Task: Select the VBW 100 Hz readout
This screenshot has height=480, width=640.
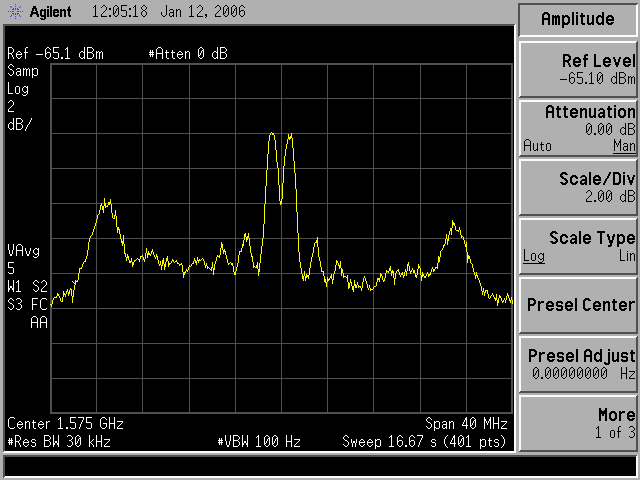Action: 250,440
